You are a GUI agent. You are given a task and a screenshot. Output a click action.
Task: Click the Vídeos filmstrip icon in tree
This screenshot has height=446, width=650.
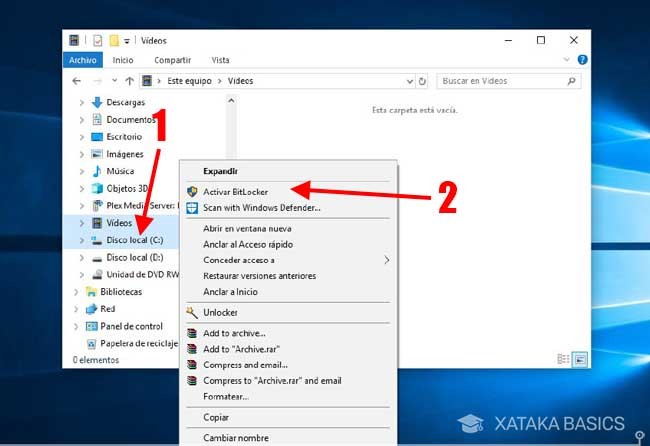pos(97,223)
